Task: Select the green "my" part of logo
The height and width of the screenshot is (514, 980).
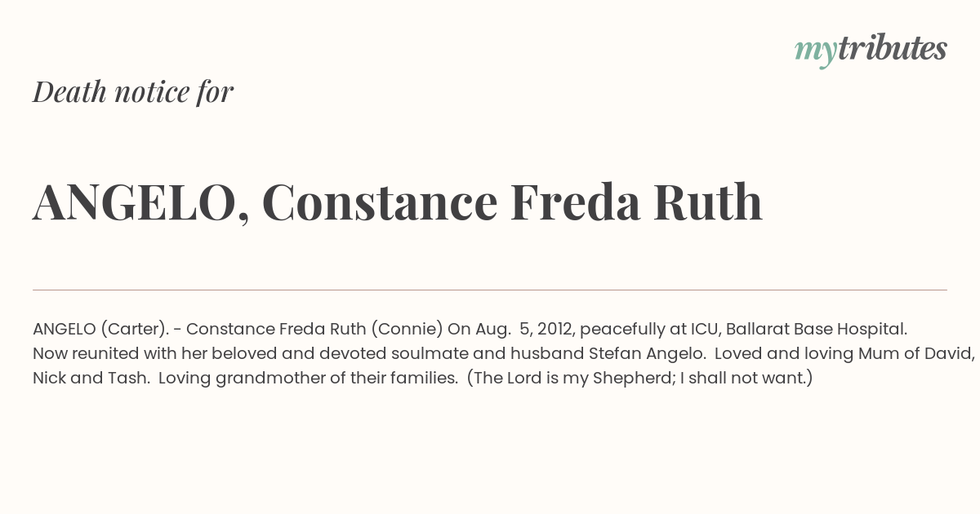Action: [816, 52]
